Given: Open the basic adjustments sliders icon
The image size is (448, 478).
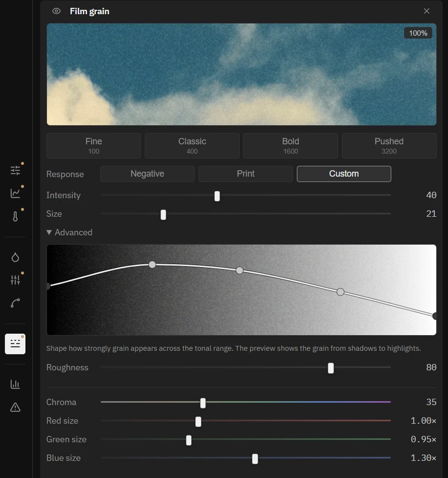Looking at the screenshot, I should tap(15, 170).
